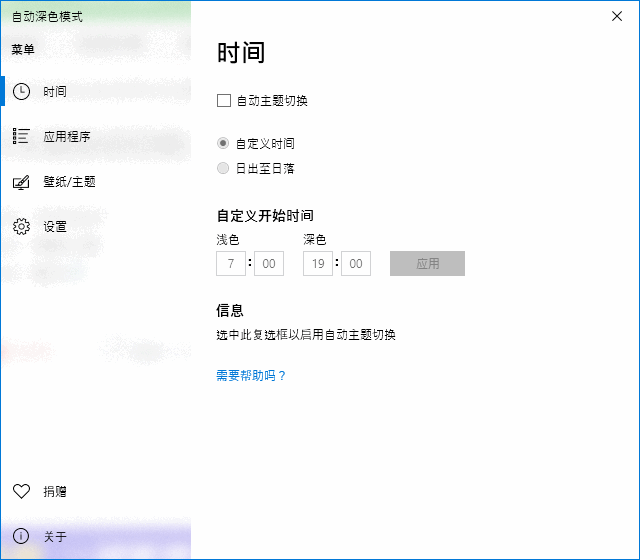Click the 浅色 hour field showing 7

point(231,264)
